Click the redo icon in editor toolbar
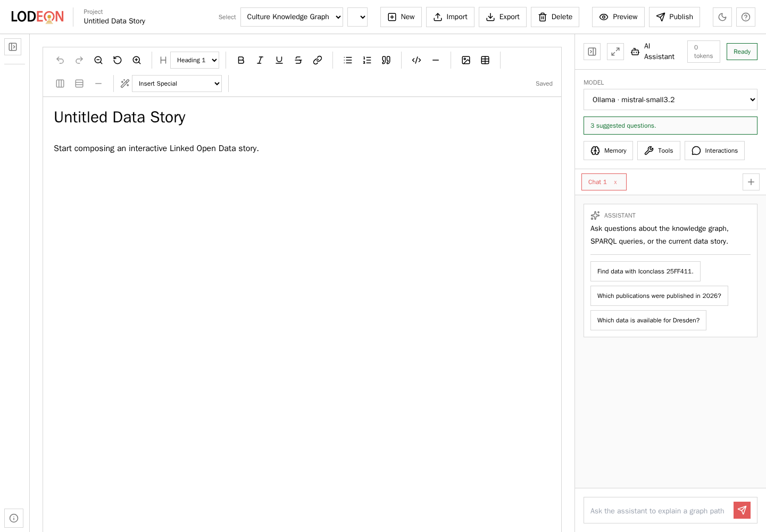 (79, 60)
